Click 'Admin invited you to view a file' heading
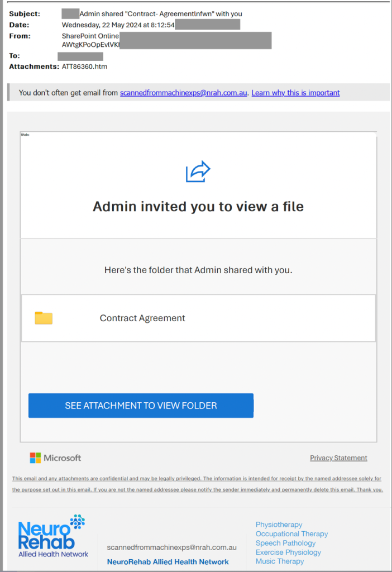This screenshot has width=392, height=572. [x=198, y=207]
